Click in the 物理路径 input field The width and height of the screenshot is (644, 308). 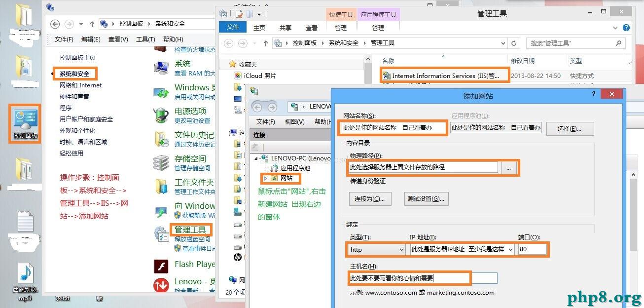click(x=424, y=167)
